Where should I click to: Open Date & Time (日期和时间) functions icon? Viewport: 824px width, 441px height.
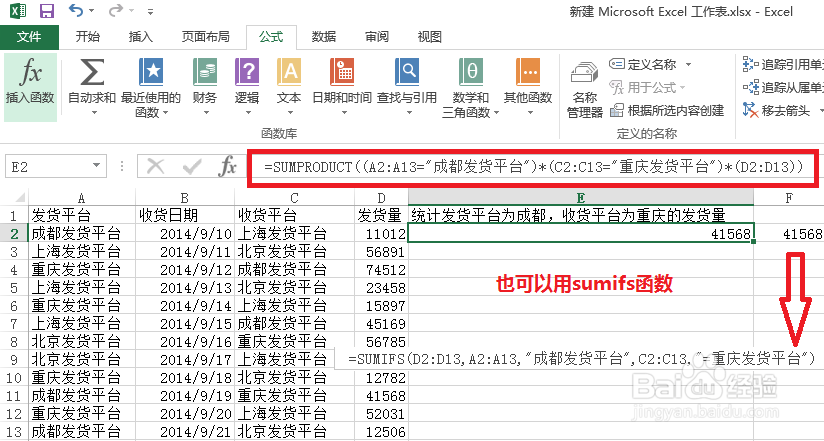(x=342, y=73)
